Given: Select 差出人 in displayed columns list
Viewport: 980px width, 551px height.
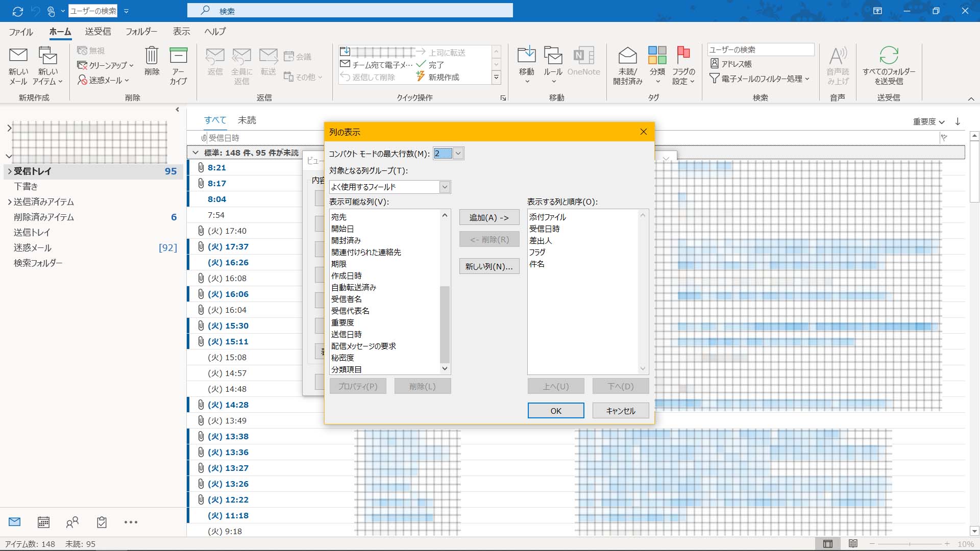Looking at the screenshot, I should click(x=541, y=240).
